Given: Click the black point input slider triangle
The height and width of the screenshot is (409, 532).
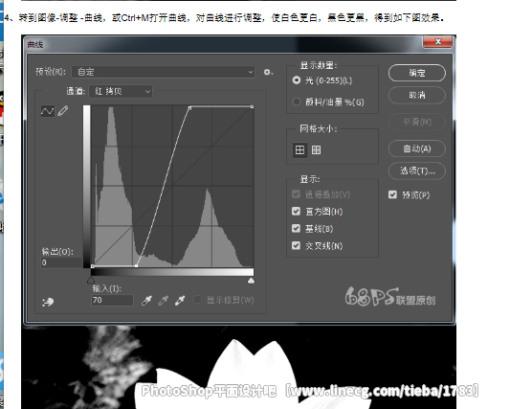Looking at the screenshot, I should pos(91,281).
